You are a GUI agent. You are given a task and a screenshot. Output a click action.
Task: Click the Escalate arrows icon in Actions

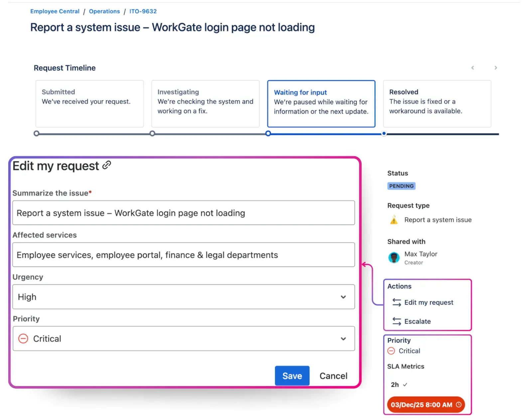[x=396, y=321]
